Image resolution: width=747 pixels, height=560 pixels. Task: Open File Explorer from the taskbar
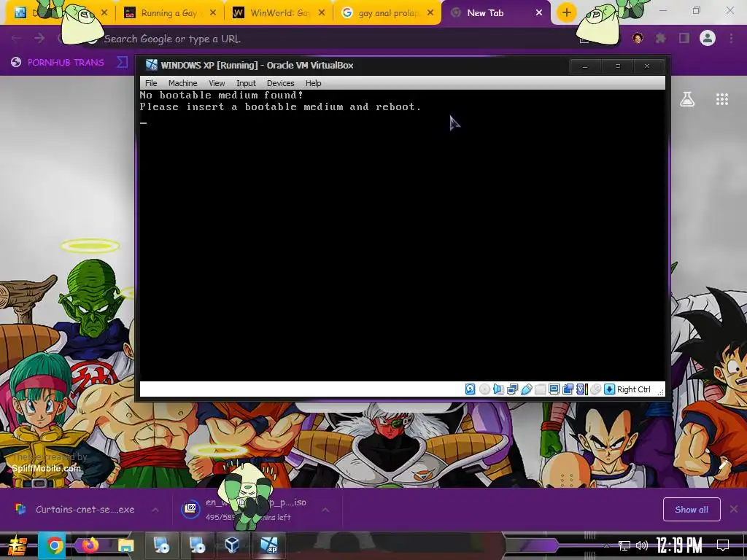(x=125, y=545)
